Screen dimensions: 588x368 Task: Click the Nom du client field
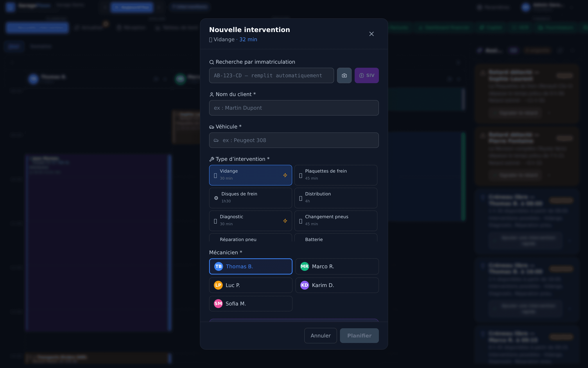click(x=294, y=108)
